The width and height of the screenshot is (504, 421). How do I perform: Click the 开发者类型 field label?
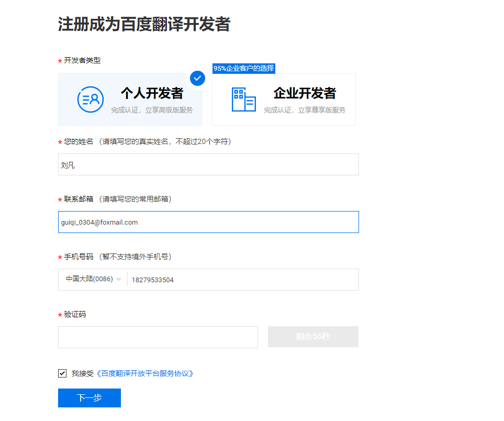pyautogui.click(x=82, y=60)
